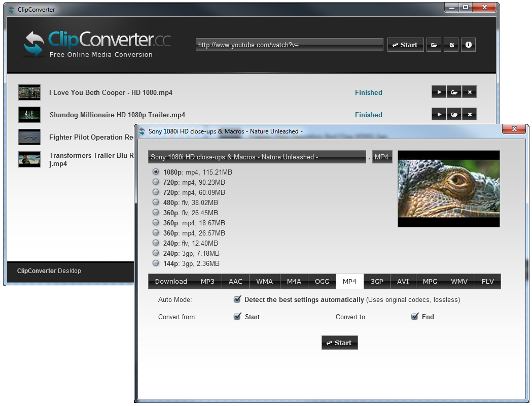Toggle Convert from Start checkbox
Screen dimensions: 532x406
point(237,316)
